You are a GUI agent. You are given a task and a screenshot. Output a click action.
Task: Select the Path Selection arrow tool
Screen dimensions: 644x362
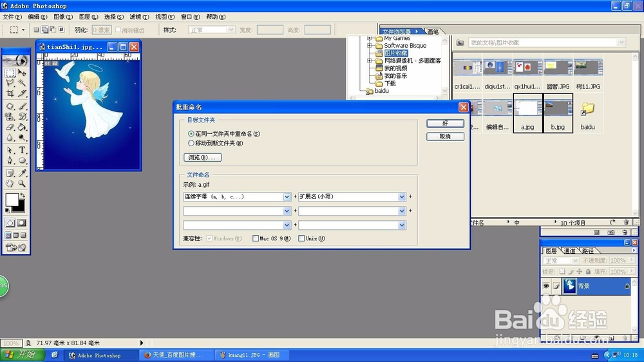tap(10, 150)
